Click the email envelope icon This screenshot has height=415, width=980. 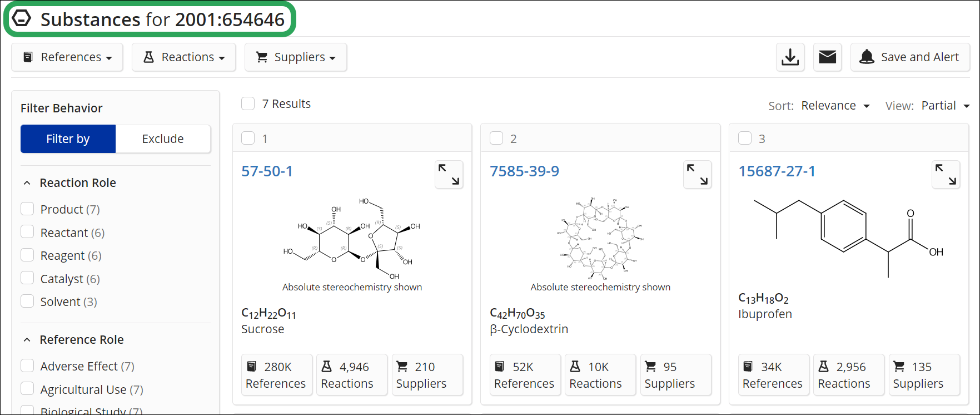click(x=828, y=57)
